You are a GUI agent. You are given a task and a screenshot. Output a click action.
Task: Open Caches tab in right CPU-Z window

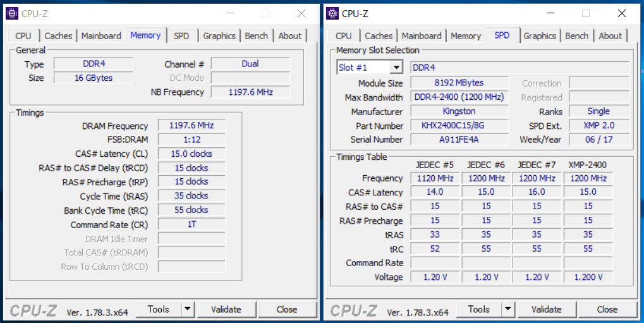click(379, 36)
